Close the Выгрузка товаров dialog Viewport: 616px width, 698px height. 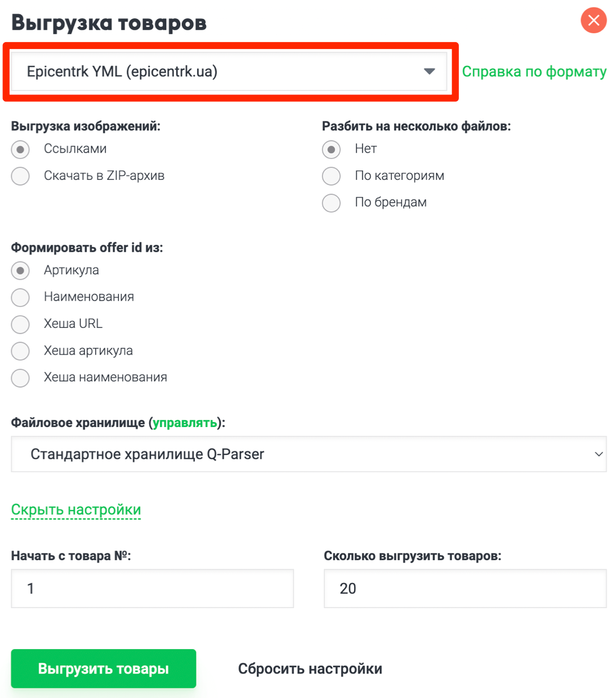click(x=594, y=20)
